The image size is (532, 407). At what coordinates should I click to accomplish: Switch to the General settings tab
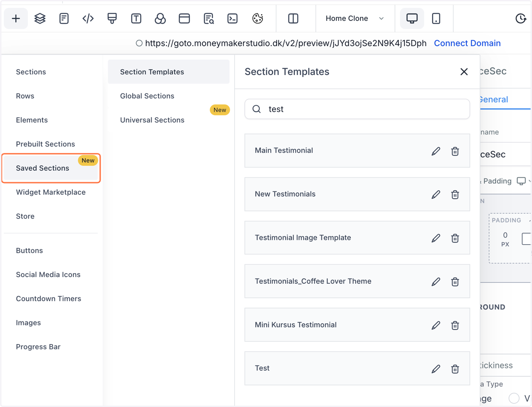point(493,99)
